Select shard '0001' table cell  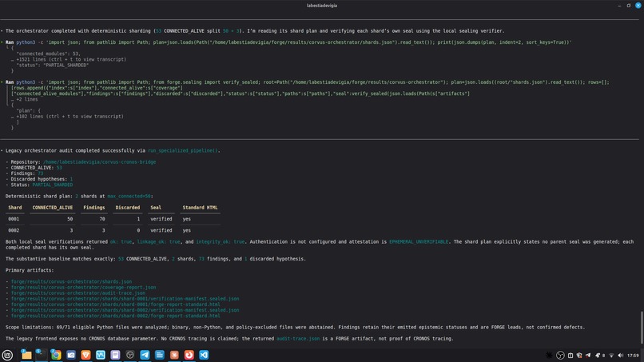(14, 220)
